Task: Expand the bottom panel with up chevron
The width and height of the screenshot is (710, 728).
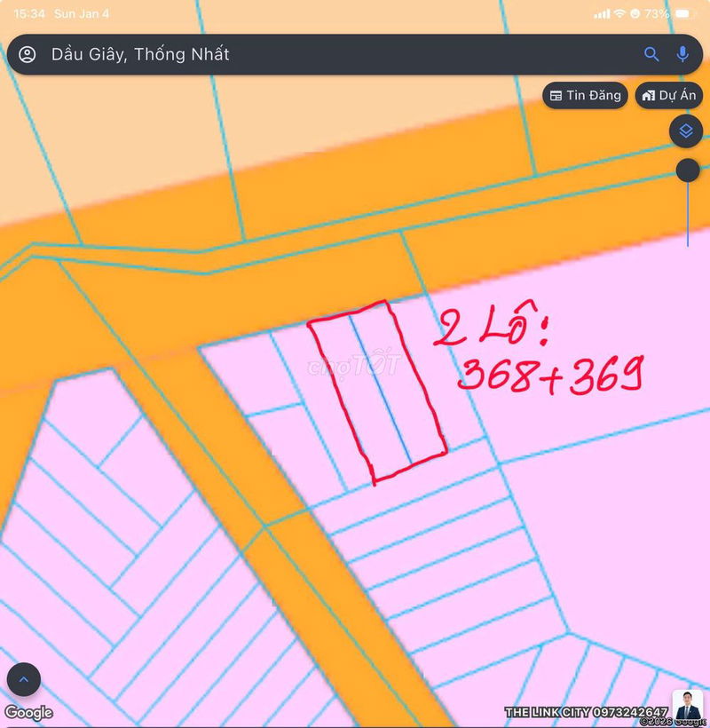Action: [x=23, y=680]
